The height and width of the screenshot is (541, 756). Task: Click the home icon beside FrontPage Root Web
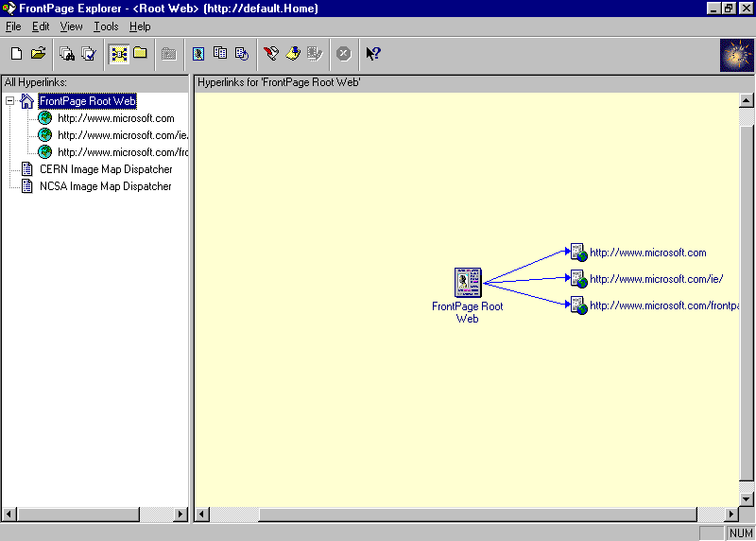click(x=27, y=101)
